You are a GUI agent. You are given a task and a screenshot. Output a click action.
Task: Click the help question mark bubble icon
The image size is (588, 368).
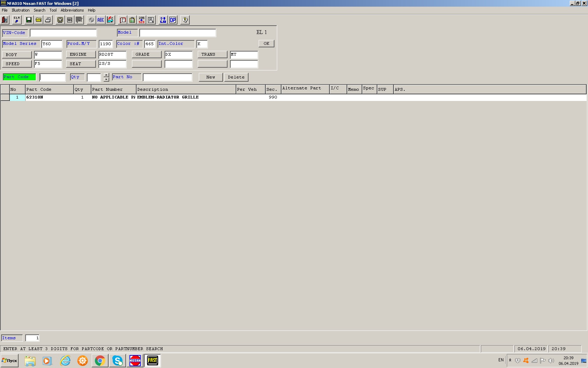pyautogui.click(x=185, y=20)
